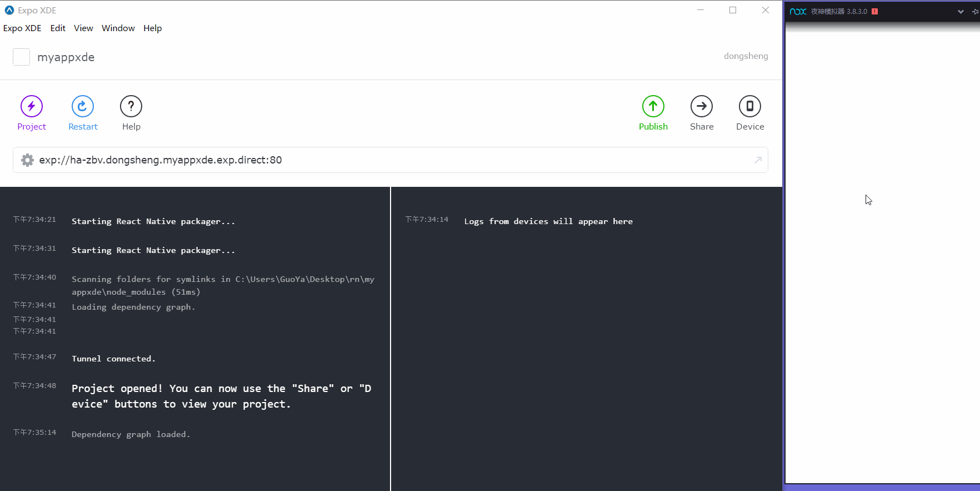Open the View menu
Image resolution: width=980 pixels, height=491 pixels.
coord(83,28)
